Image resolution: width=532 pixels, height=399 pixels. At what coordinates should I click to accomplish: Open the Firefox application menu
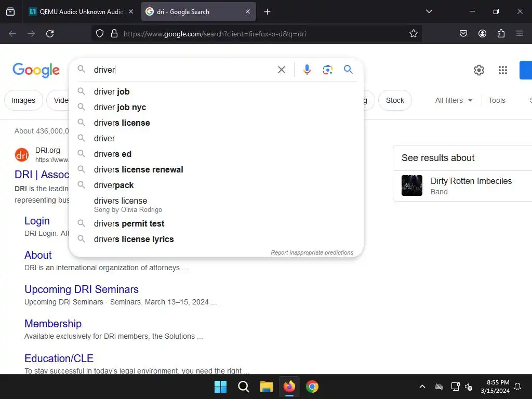(520, 34)
